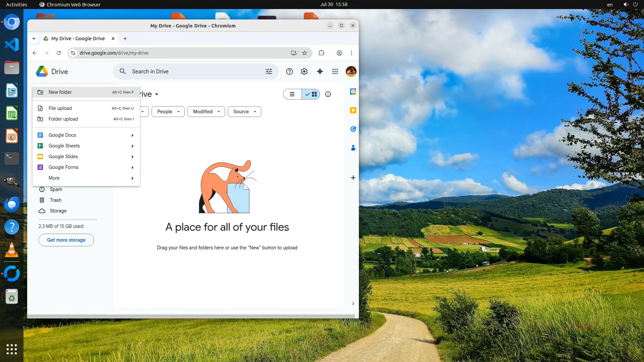This screenshot has width=644, height=362.
Task: Select grid layout view toggle
Action: (311, 94)
